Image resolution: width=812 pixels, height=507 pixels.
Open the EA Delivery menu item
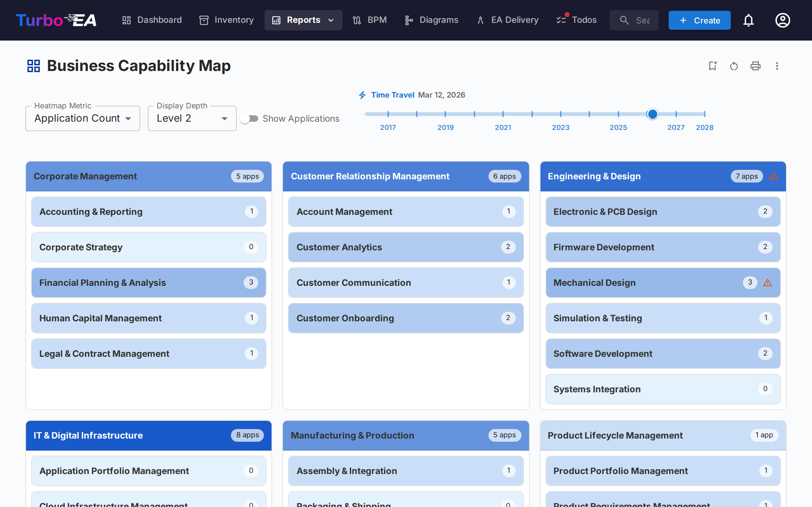pyautogui.click(x=507, y=20)
